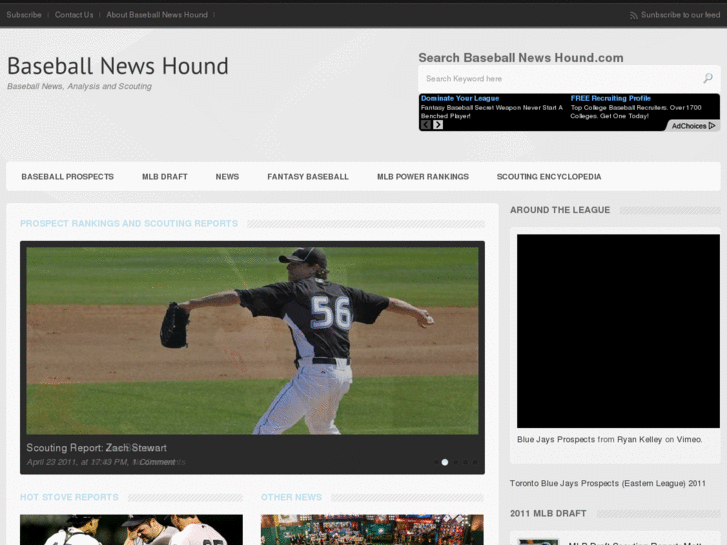727x545 pixels.
Task: Open Subscribe link in top bar
Action: click(24, 15)
